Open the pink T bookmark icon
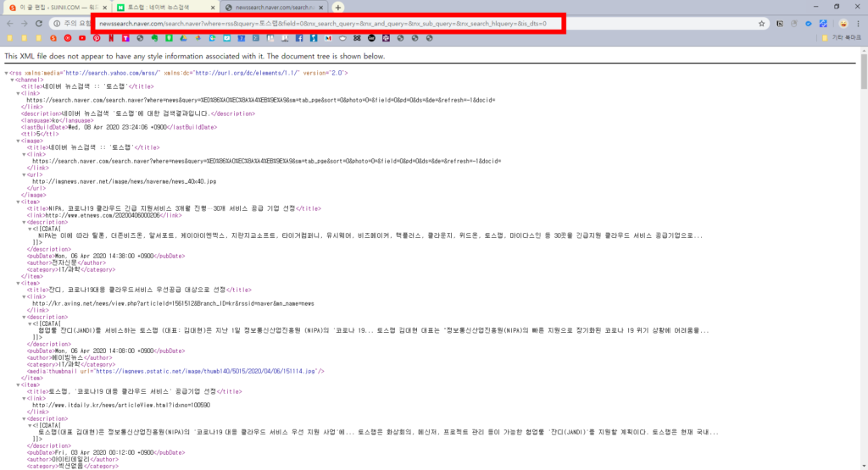 click(125, 38)
